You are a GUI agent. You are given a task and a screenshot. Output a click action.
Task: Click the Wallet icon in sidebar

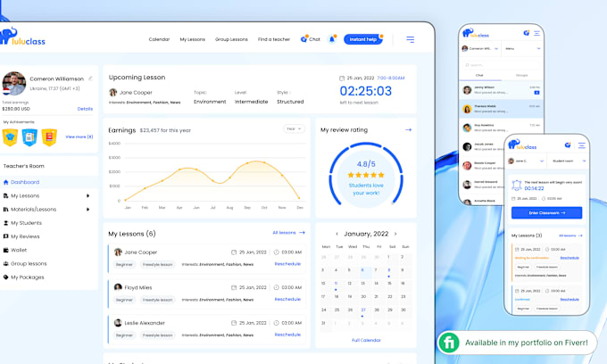tap(6, 250)
